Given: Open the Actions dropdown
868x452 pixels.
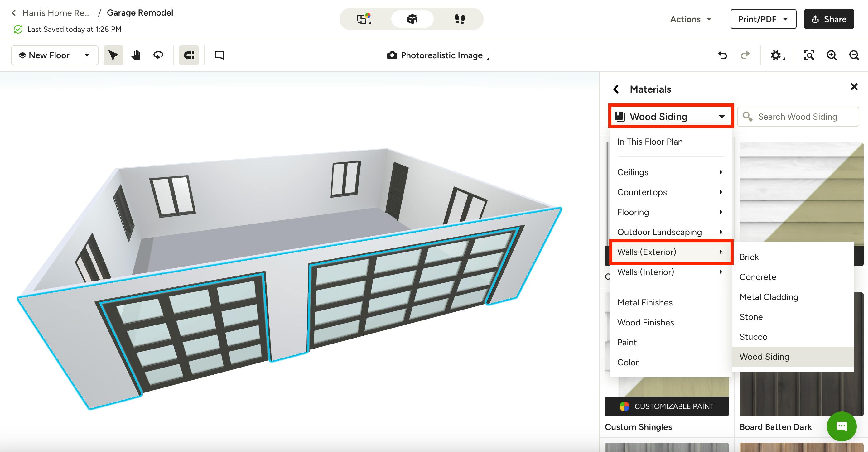Looking at the screenshot, I should coord(691,19).
